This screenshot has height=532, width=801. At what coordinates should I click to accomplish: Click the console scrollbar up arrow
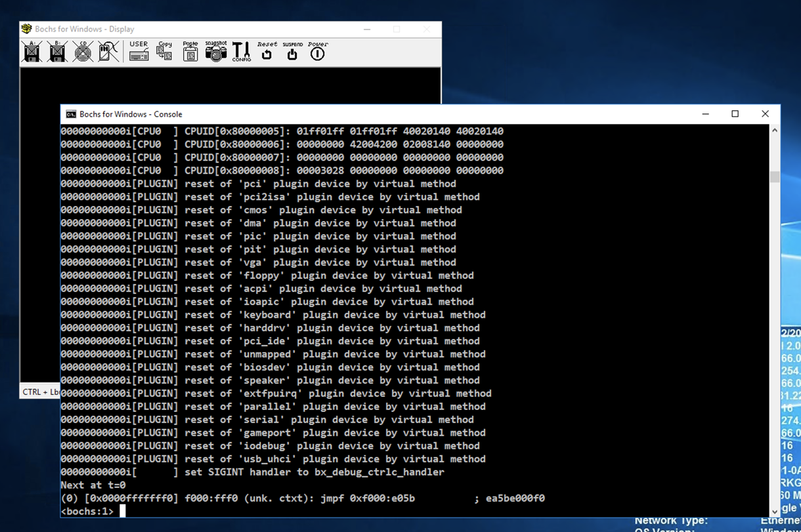click(x=774, y=131)
